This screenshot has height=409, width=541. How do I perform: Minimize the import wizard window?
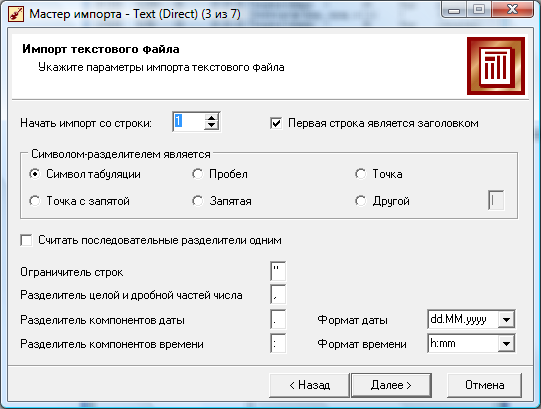click(454, 10)
